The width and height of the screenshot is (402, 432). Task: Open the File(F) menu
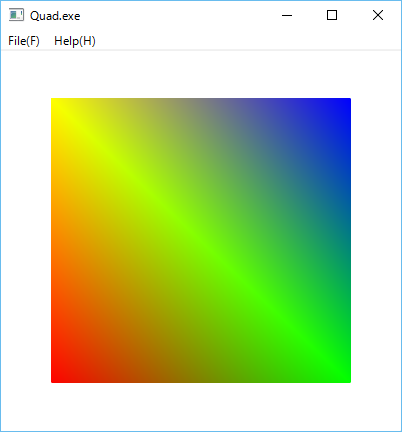pyautogui.click(x=24, y=41)
